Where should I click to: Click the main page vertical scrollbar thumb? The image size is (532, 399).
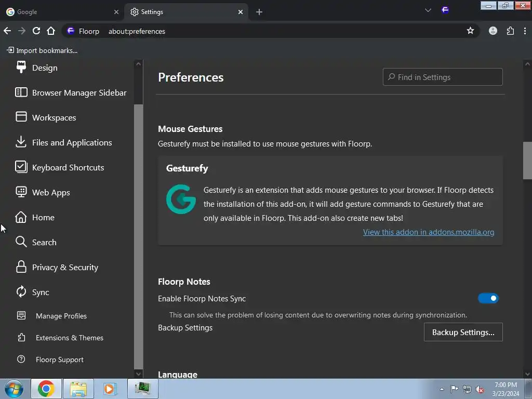coord(527,160)
